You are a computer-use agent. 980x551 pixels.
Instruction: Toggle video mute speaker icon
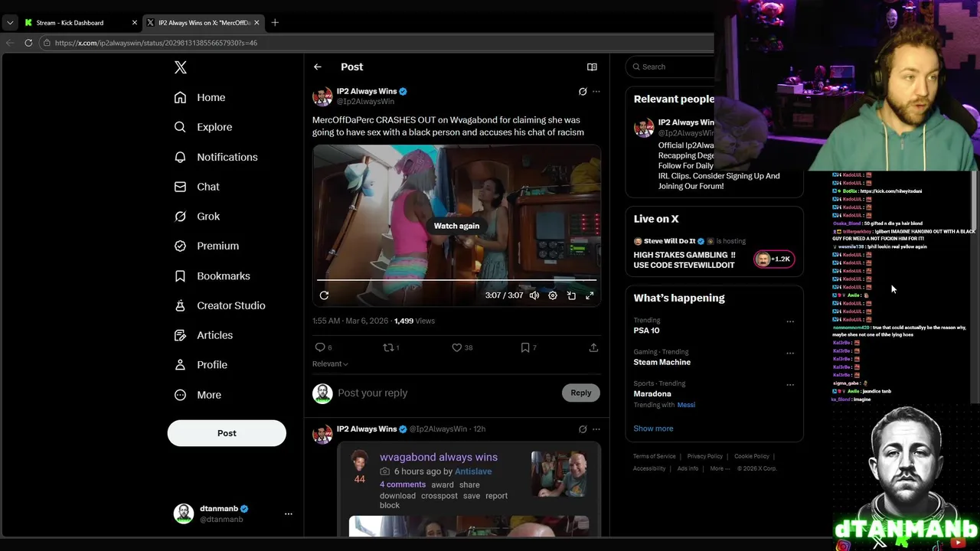pyautogui.click(x=534, y=295)
